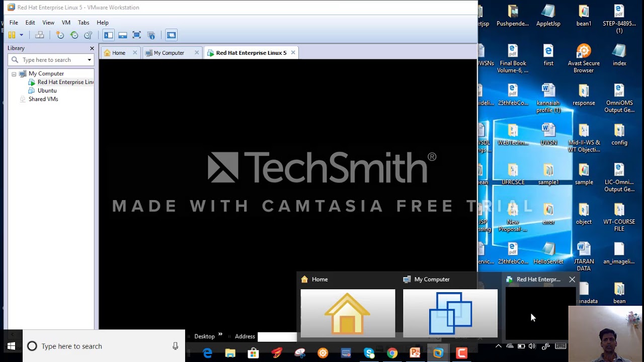Image resolution: width=644 pixels, height=362 pixels.
Task: Open Camtasia from the taskbar
Action: click(462, 353)
